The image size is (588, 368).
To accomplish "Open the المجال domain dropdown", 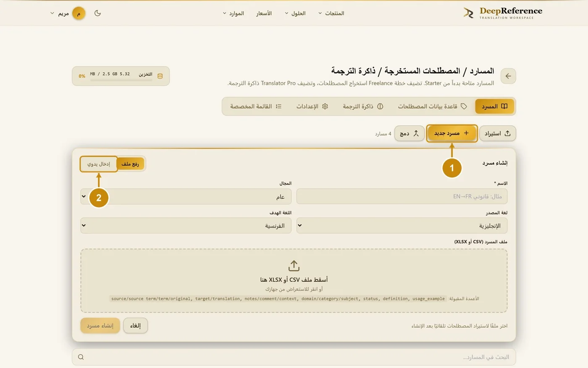I will [x=186, y=196].
